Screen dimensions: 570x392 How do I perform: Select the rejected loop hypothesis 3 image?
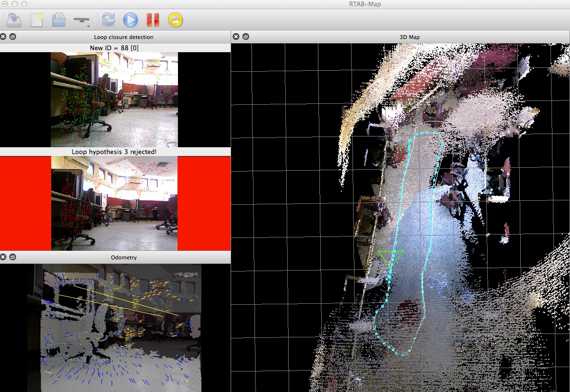(114, 203)
